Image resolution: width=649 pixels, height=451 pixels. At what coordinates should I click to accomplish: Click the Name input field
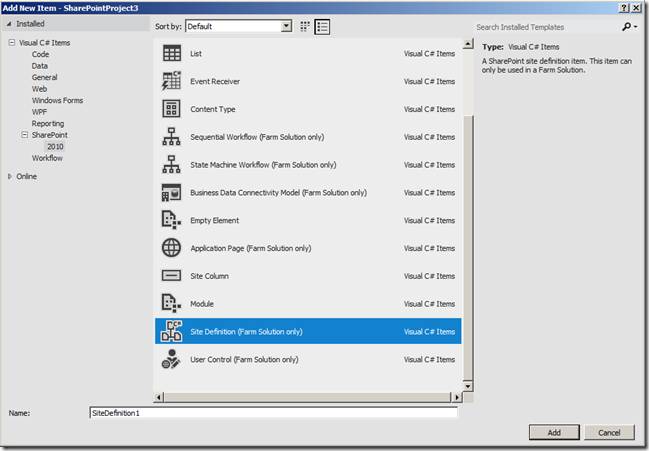(x=274, y=413)
